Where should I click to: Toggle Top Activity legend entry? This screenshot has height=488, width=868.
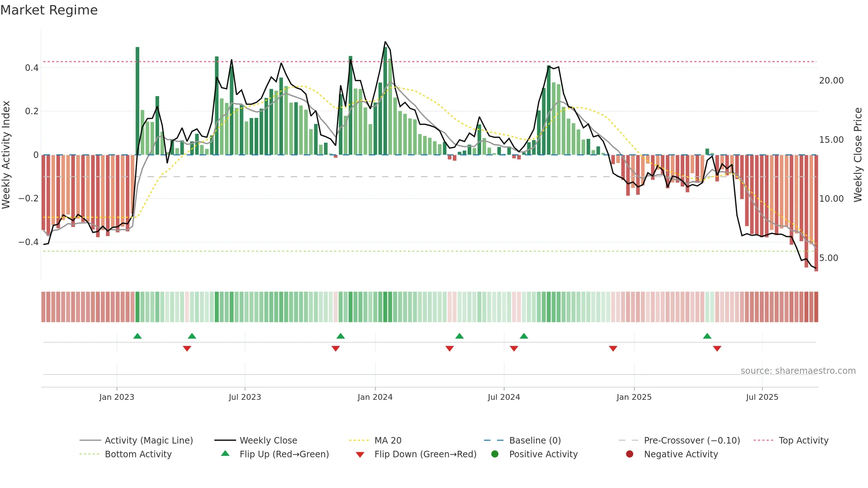point(791,440)
